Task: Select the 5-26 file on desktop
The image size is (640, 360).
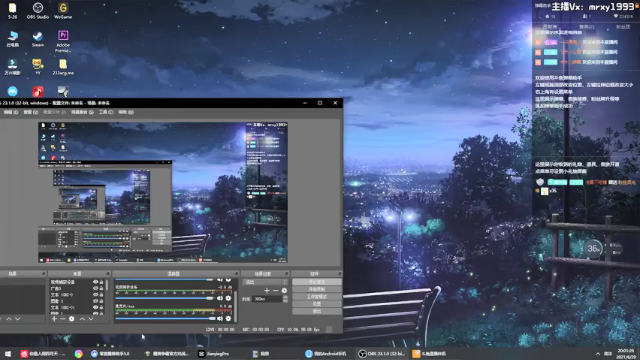Action: point(13,11)
